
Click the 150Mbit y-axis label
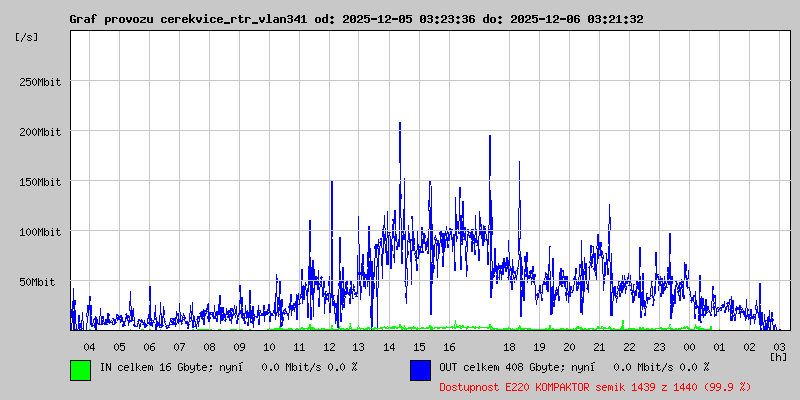pos(40,182)
